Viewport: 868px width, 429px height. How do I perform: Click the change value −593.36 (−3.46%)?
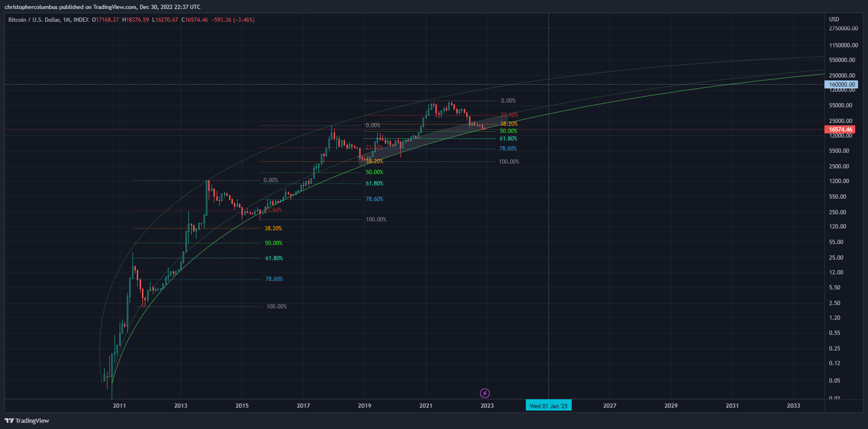tap(233, 20)
